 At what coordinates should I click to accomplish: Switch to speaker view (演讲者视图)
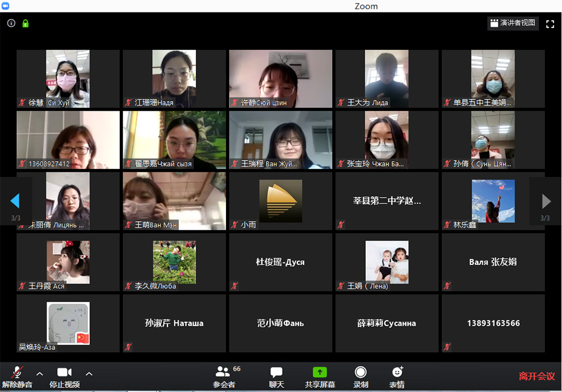[513, 23]
